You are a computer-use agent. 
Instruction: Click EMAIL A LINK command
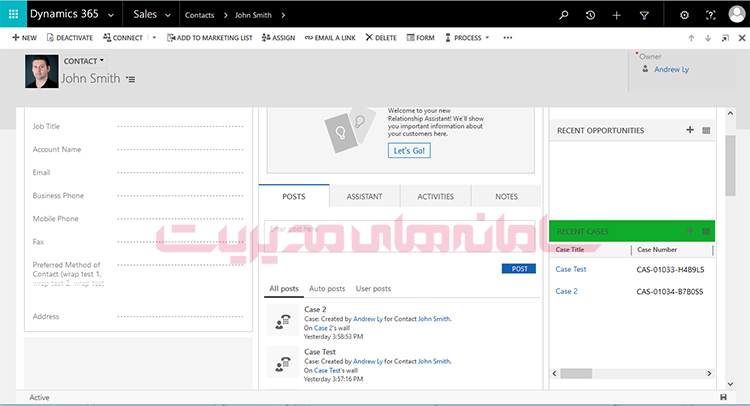pyautogui.click(x=330, y=38)
